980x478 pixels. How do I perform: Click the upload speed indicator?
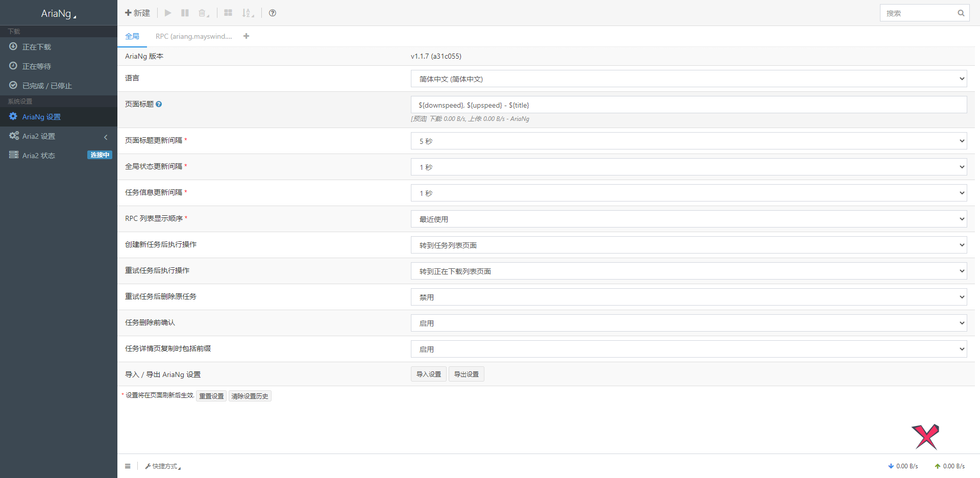pos(949,466)
